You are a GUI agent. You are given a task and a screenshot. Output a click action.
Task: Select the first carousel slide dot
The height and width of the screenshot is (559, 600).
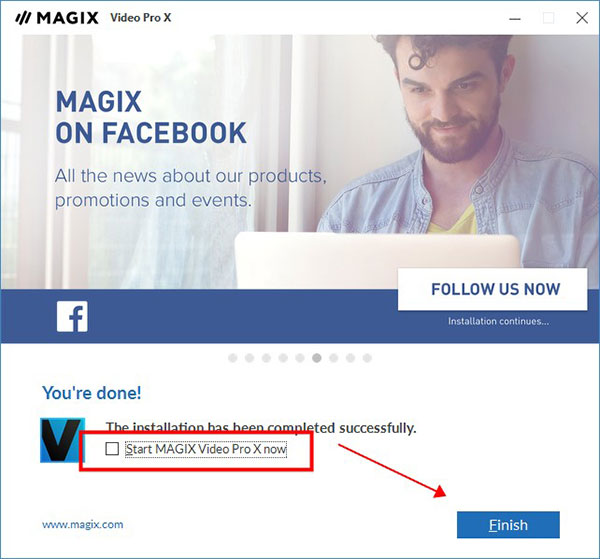coord(233,358)
